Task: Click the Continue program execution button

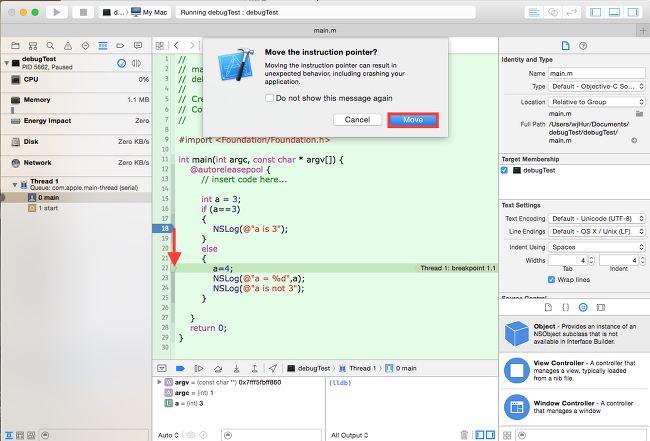Action: click(x=199, y=368)
